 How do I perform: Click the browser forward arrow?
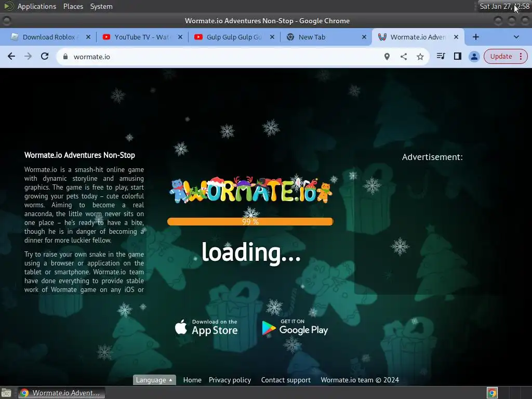coord(28,56)
